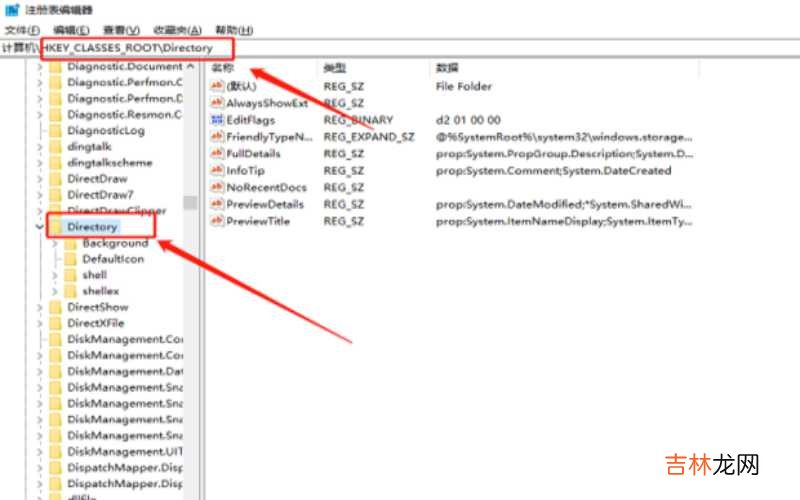The width and height of the screenshot is (800, 500).
Task: Open the 帮助(H) menu
Action: (x=233, y=31)
